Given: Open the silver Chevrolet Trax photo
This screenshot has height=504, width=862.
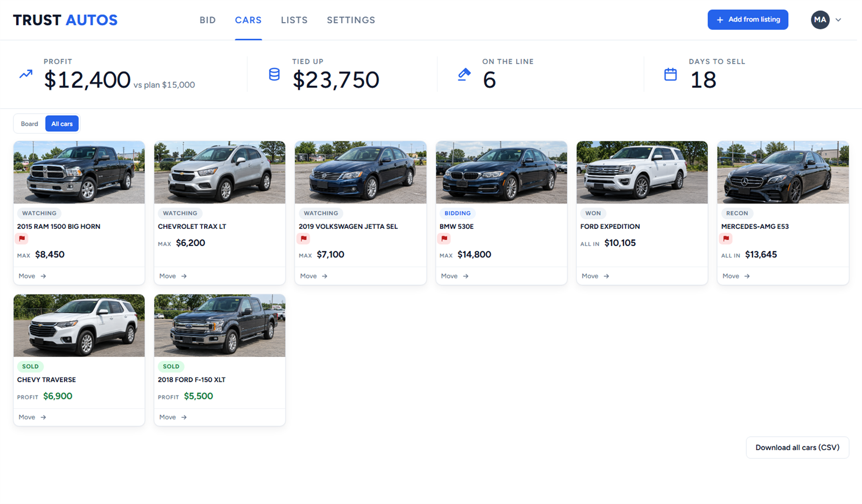Looking at the screenshot, I should (x=220, y=172).
